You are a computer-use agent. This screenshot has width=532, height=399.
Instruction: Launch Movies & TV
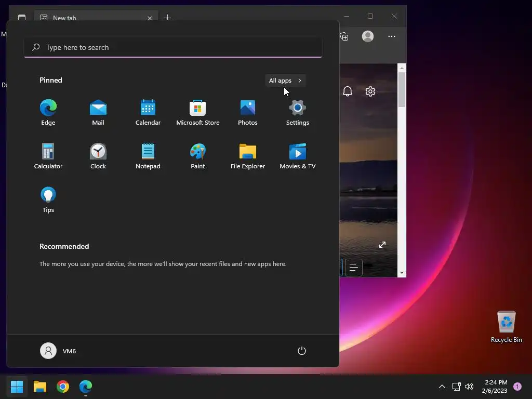298,156
